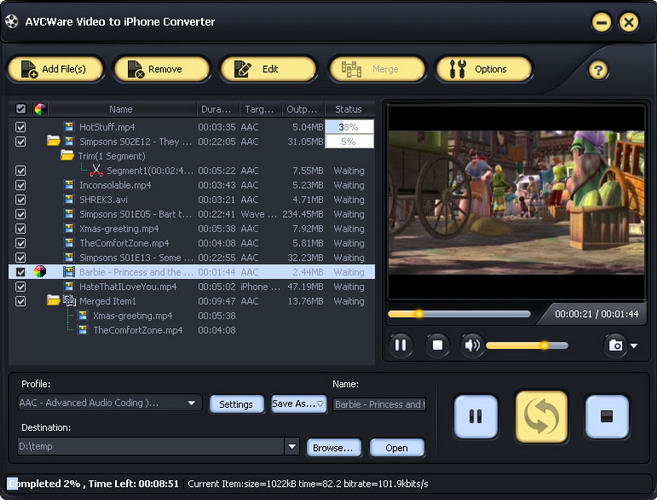
Task: Toggle the select-all checkbox in header
Action: (x=21, y=109)
